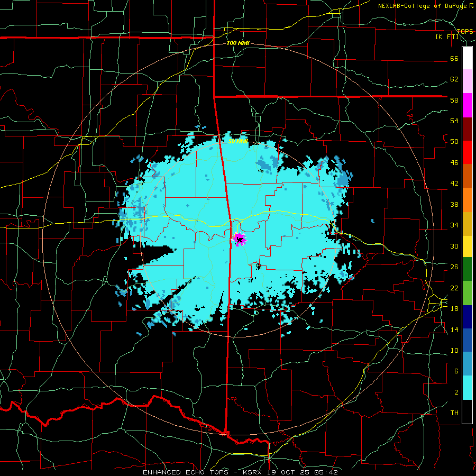Click the white 66 K FT legend swatch
The height and width of the screenshot is (476, 476).
[467, 58]
